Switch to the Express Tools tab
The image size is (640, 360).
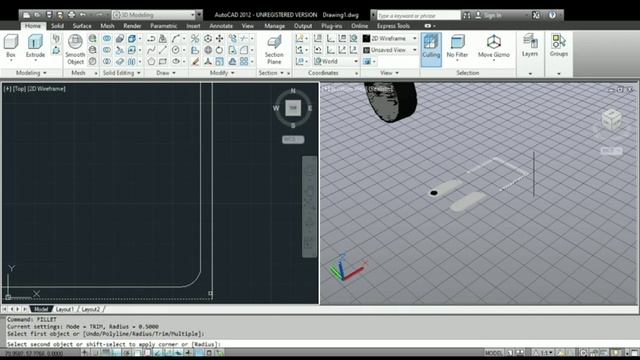click(393, 26)
